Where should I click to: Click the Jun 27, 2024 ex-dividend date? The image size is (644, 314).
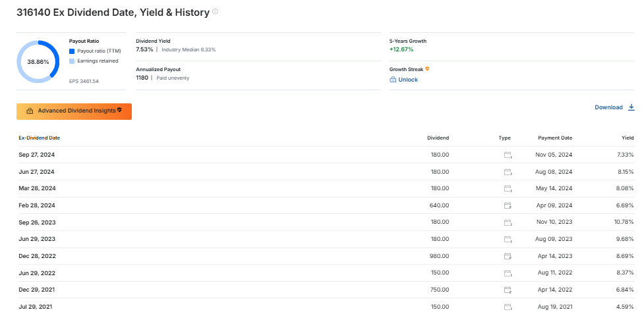coord(36,172)
